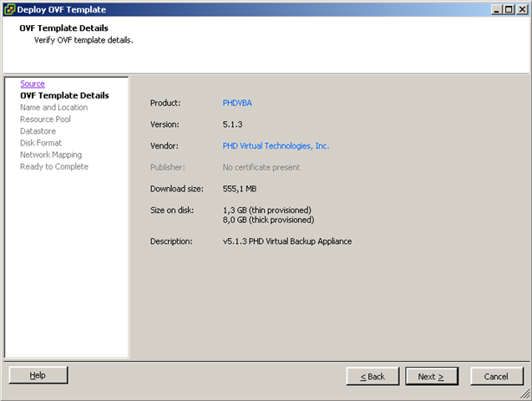Open the Network Mapping step
The image size is (532, 401).
pos(51,155)
